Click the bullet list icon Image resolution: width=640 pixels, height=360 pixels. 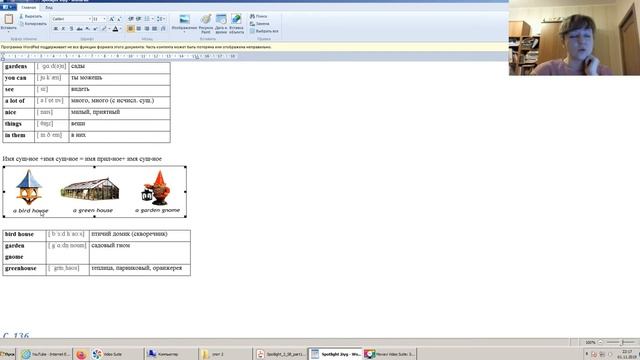click(x=147, y=19)
